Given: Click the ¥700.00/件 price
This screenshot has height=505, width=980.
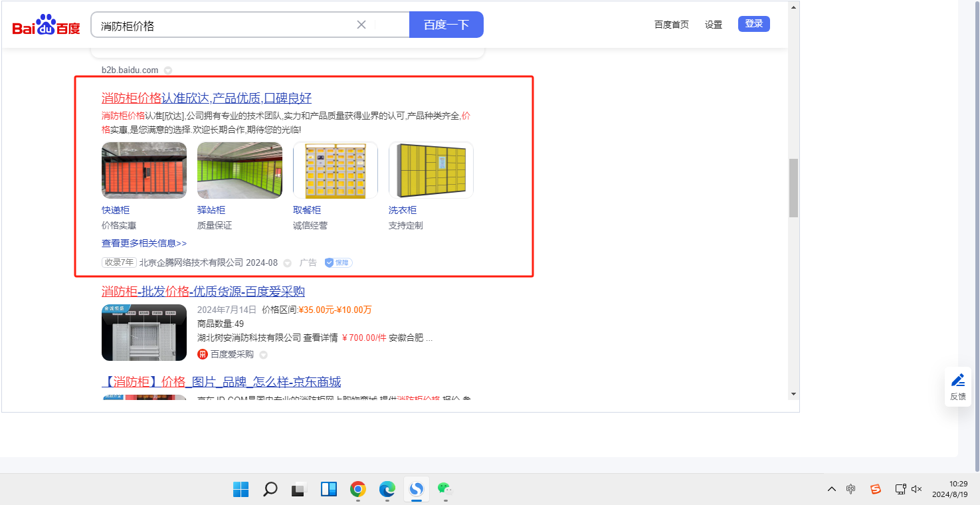Looking at the screenshot, I should [364, 338].
